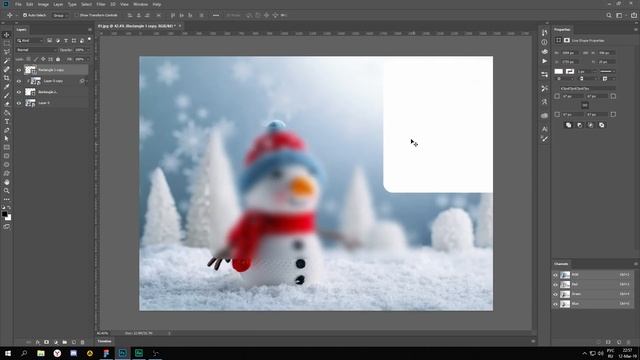This screenshot has height=360, width=640.
Task: Filter layers by pixel layers icon
Action: 49,41
